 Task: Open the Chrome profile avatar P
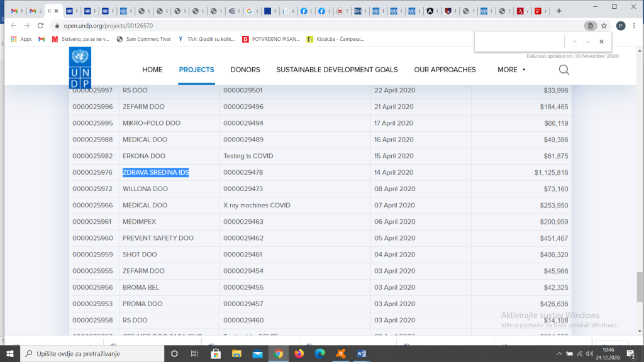tap(621, 25)
